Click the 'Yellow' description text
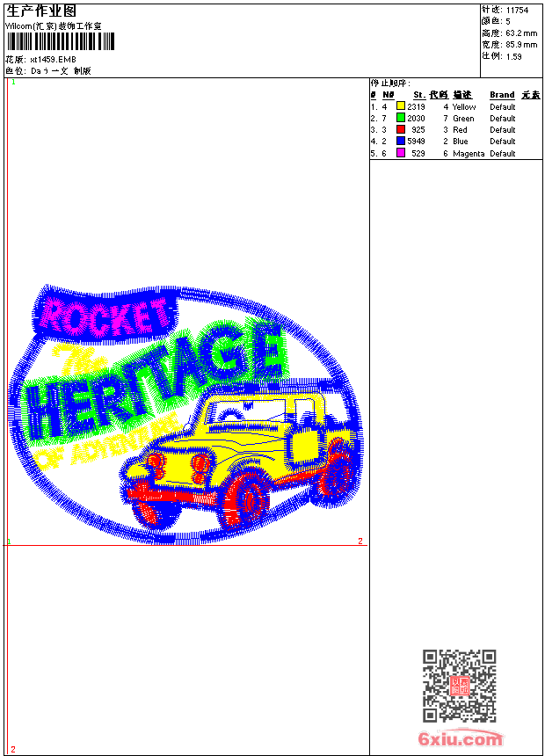 464,107
